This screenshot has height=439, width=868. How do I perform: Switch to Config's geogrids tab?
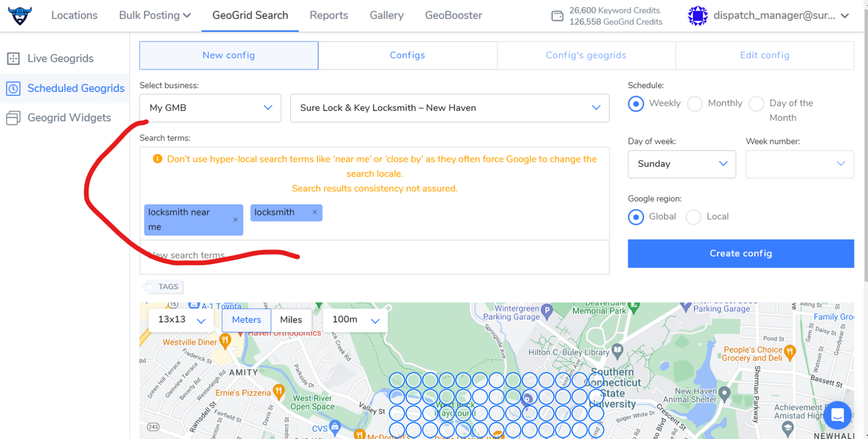[586, 55]
